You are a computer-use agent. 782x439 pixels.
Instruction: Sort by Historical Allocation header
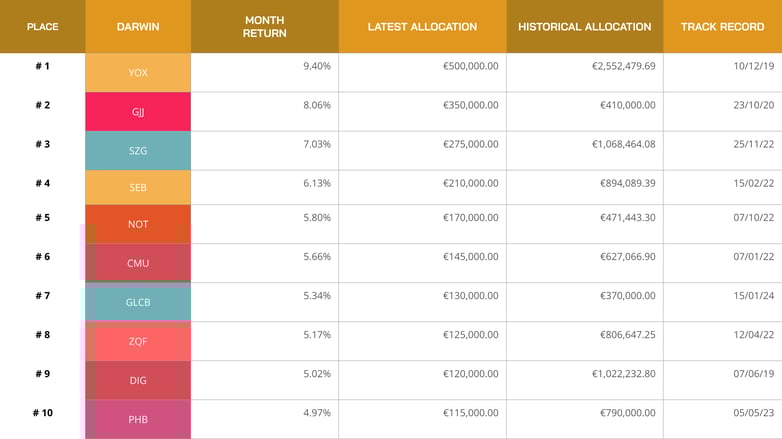[x=584, y=27]
